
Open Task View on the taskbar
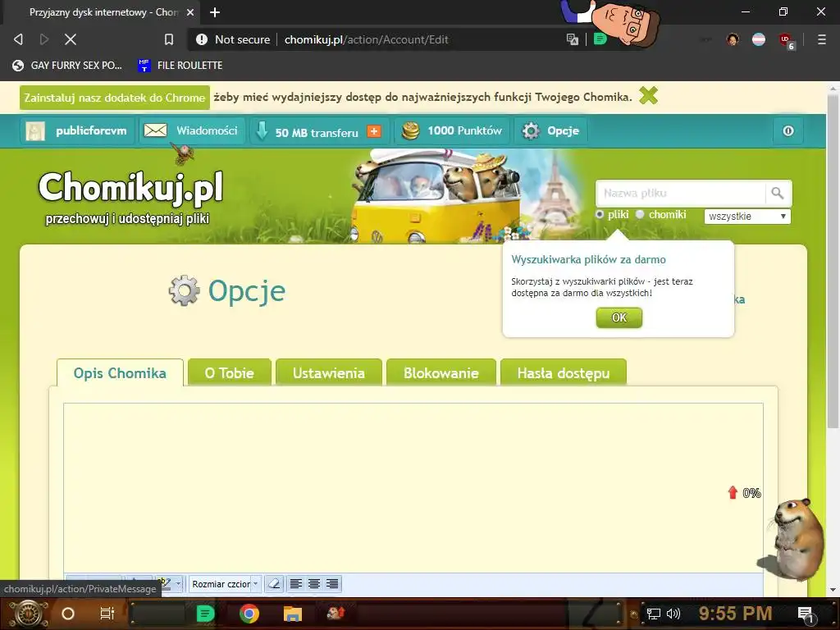point(107,614)
